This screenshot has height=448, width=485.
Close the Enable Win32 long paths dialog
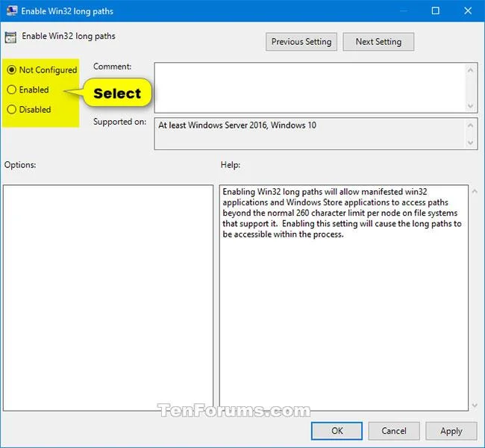point(468,11)
